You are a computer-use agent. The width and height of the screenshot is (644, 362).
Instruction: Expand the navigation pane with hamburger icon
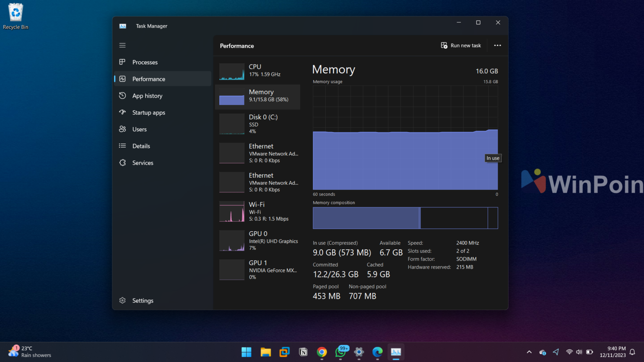click(x=122, y=45)
